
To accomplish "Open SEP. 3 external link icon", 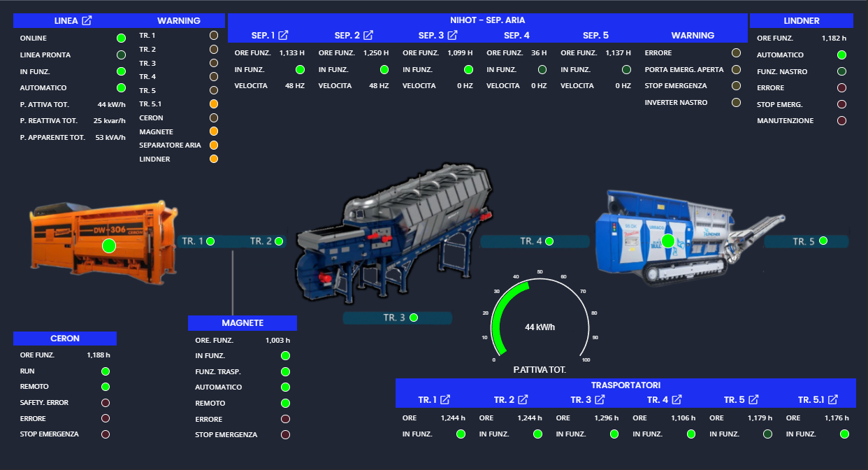I will coord(452,35).
